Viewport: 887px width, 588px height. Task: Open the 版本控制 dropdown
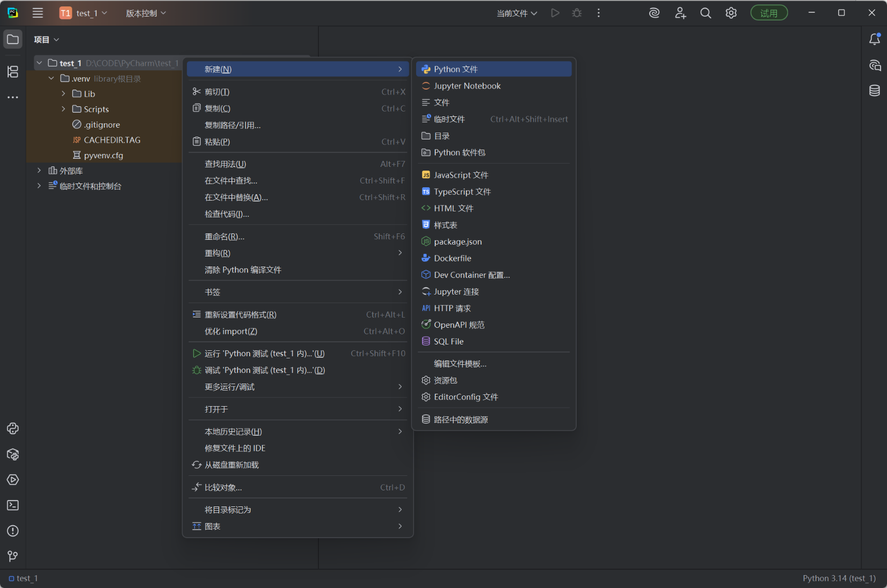pos(146,13)
